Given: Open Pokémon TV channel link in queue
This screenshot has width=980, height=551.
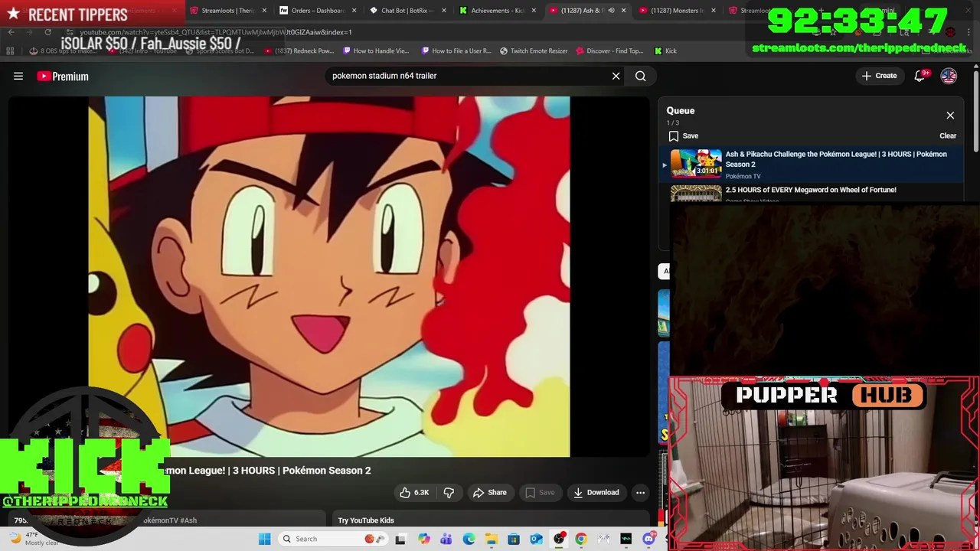Looking at the screenshot, I should click(743, 176).
